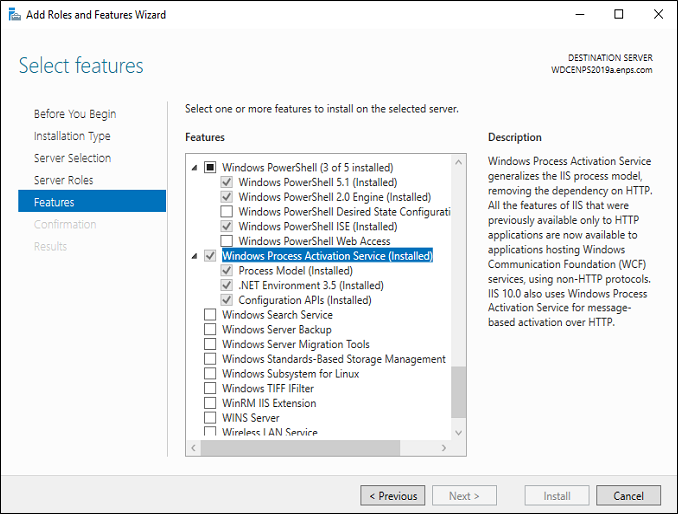Minimize the wizard window
The height and width of the screenshot is (514, 678).
pyautogui.click(x=580, y=14)
